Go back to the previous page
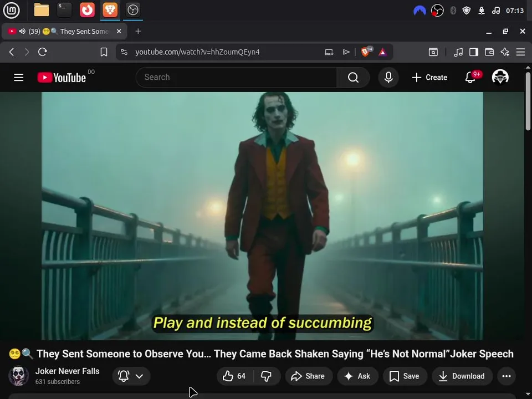Screen dimensions: 532x399 coord(12,52)
